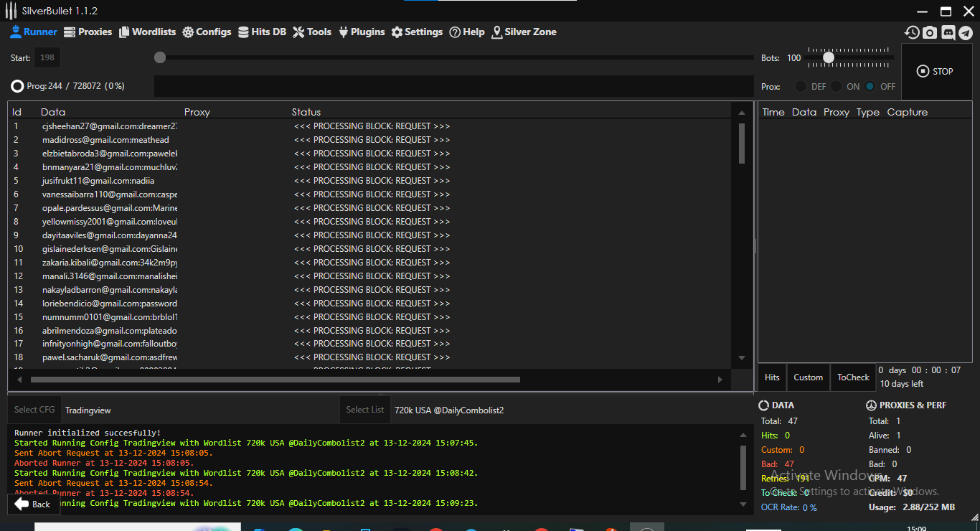Open the Help tab

pos(467,32)
